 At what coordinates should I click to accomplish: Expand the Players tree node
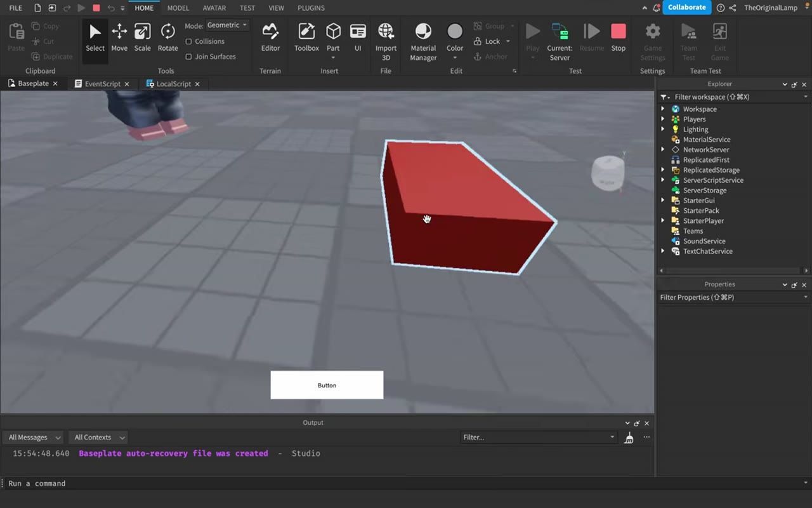coord(663,119)
